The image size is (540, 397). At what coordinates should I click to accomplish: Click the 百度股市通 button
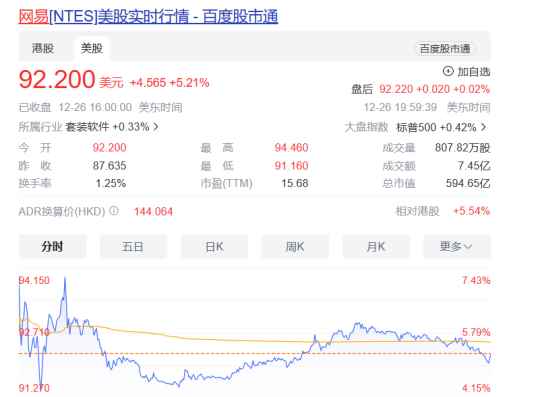tap(445, 49)
